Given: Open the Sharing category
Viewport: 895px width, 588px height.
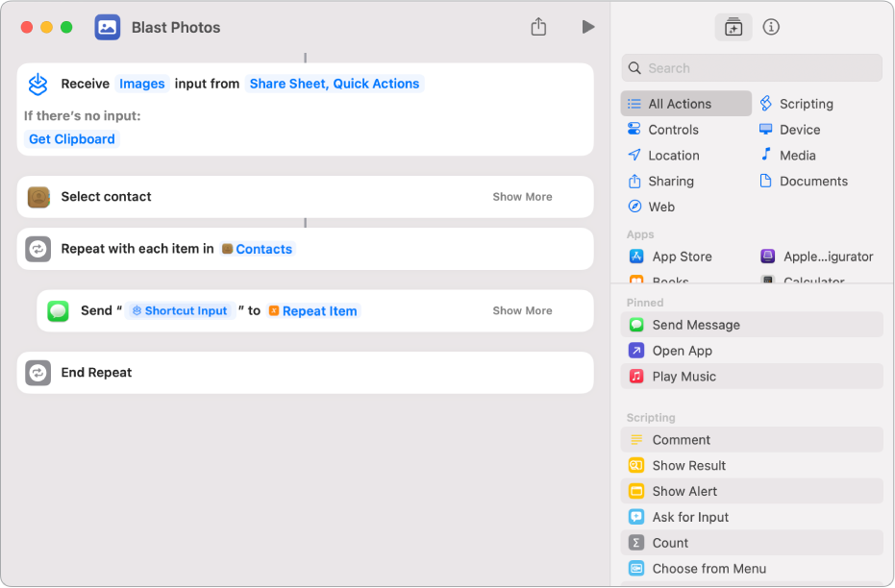Looking at the screenshot, I should coord(661,182).
